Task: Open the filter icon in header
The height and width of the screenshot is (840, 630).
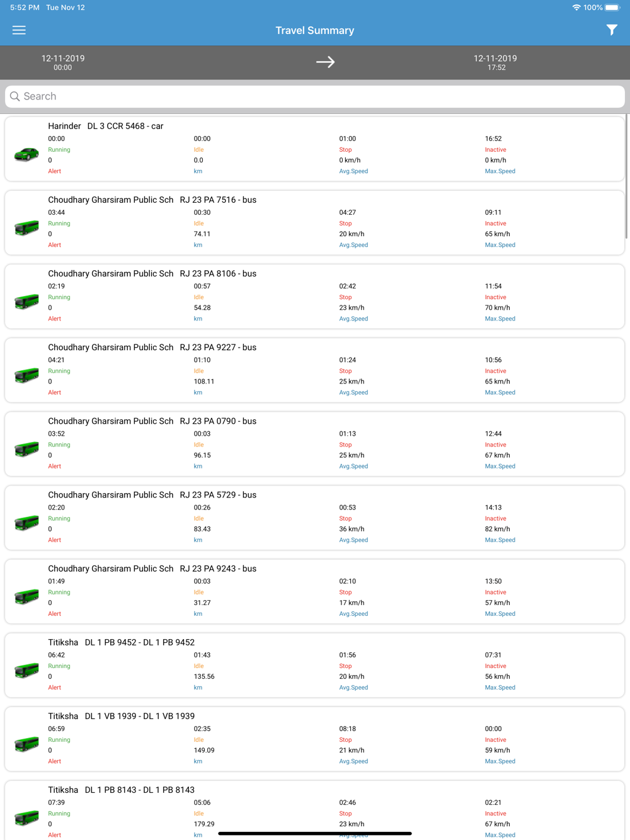Action: (x=612, y=30)
